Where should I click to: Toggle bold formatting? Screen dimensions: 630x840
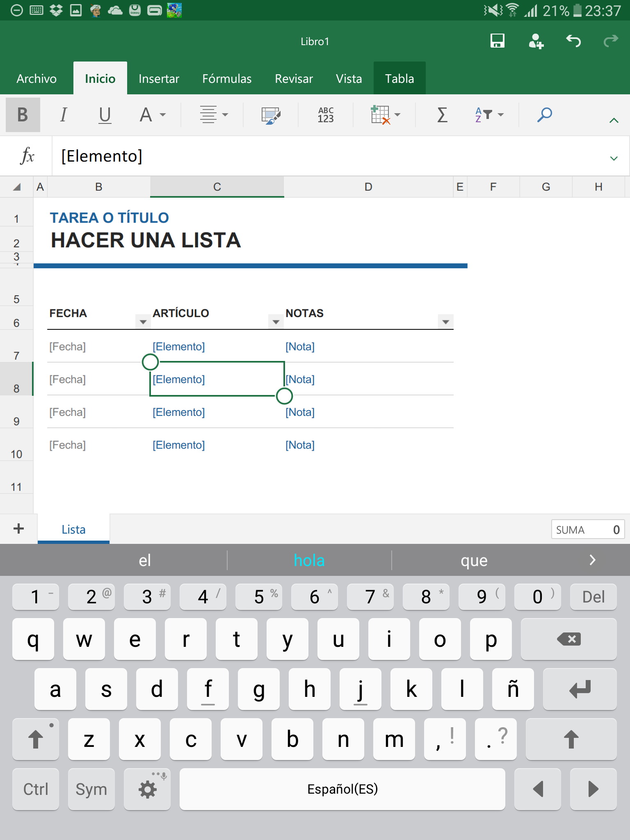[x=23, y=115]
